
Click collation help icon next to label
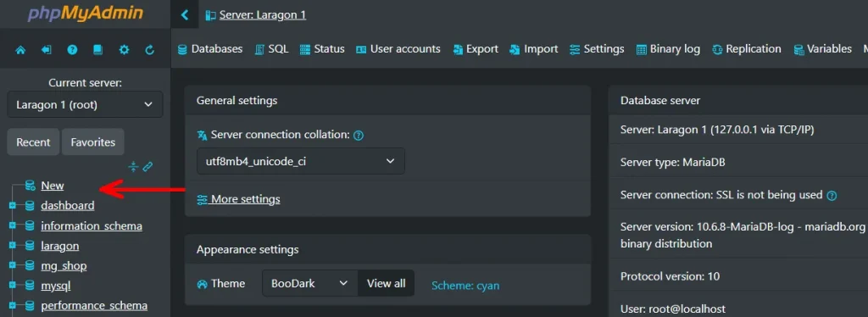click(359, 135)
